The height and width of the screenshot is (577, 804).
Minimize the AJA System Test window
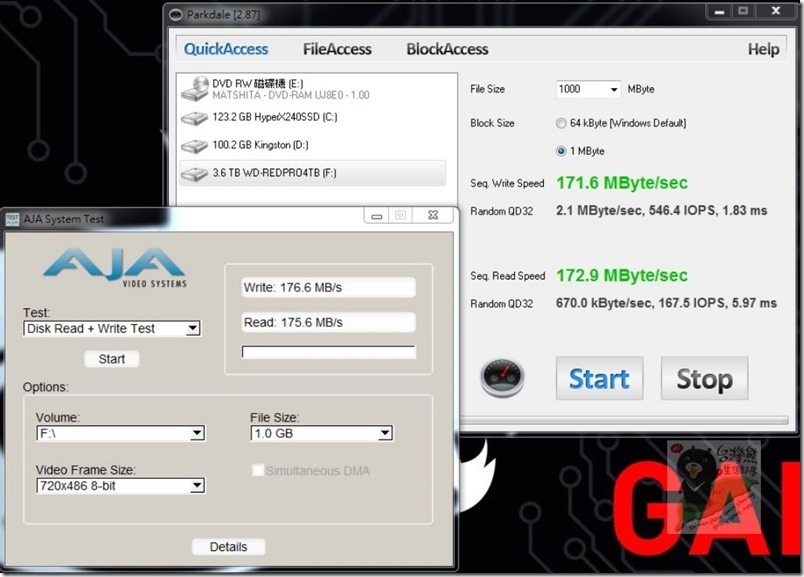pyautogui.click(x=377, y=216)
